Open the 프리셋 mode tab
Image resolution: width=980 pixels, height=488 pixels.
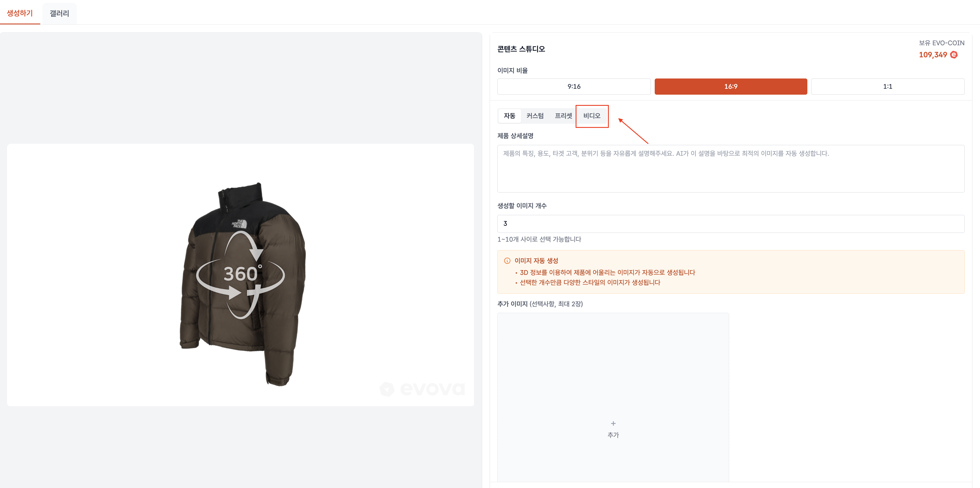(563, 116)
